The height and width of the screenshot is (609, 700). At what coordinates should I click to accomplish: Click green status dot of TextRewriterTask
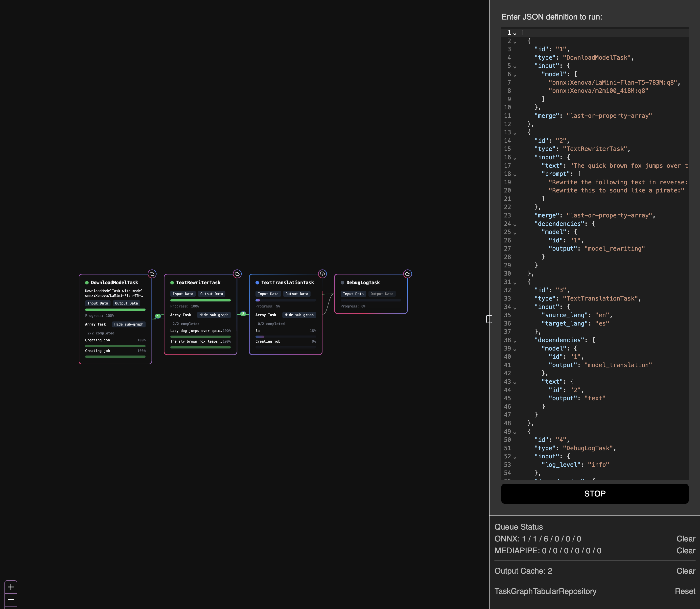point(172,283)
